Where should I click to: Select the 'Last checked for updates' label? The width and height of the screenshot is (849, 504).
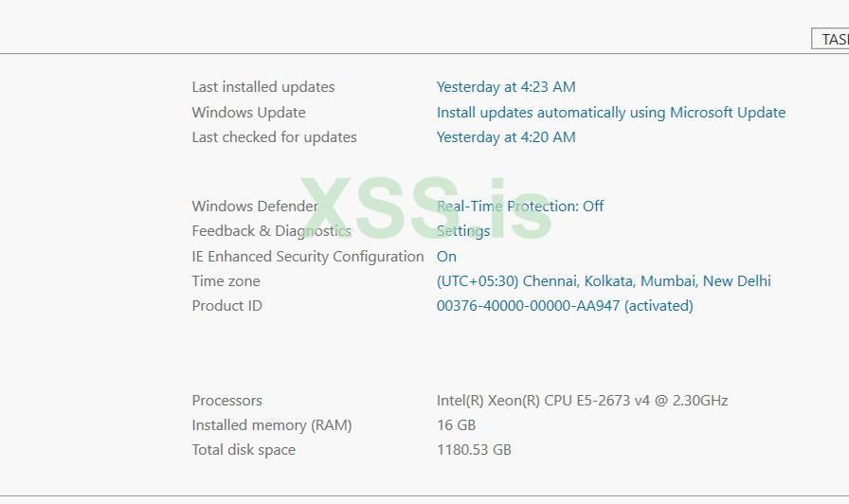click(274, 137)
